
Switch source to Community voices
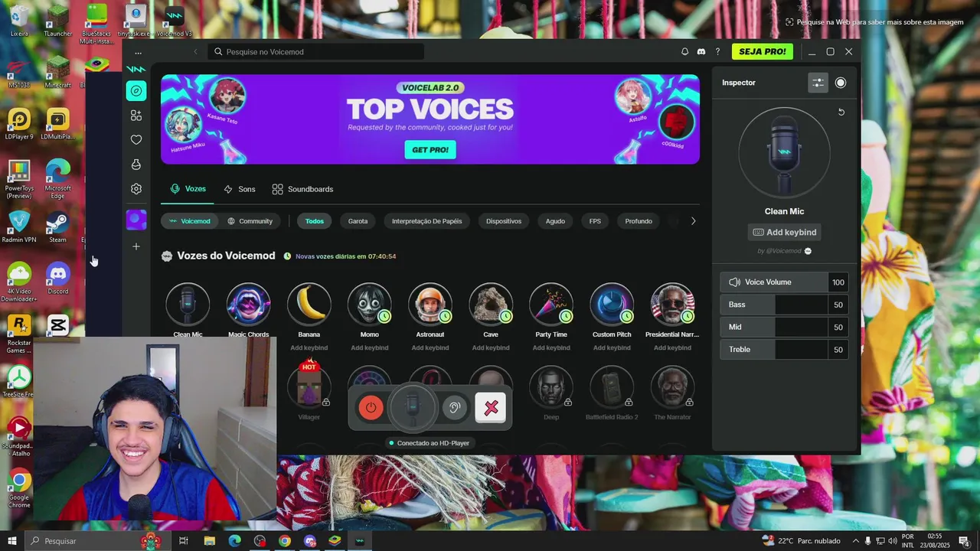(x=250, y=221)
